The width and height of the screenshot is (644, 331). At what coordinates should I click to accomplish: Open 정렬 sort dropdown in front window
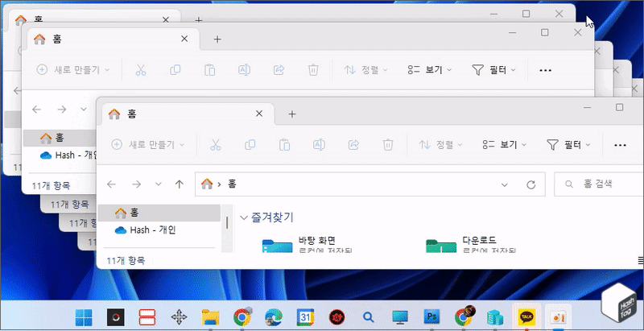point(440,144)
